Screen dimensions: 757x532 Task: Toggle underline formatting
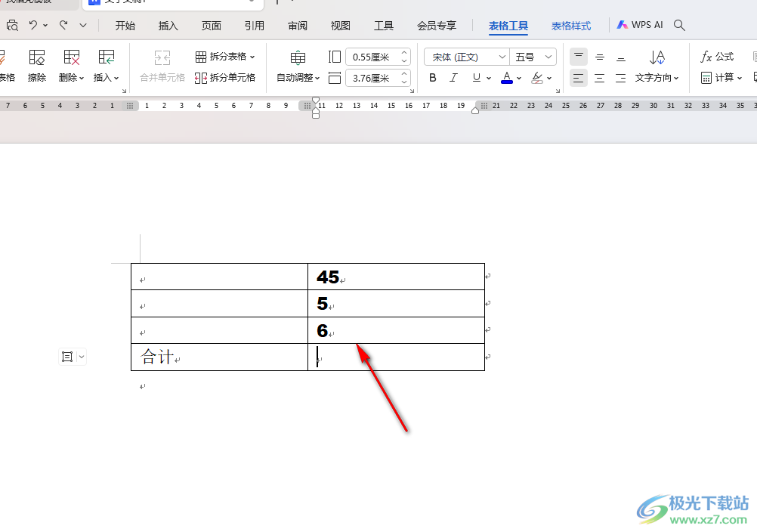[x=477, y=78]
